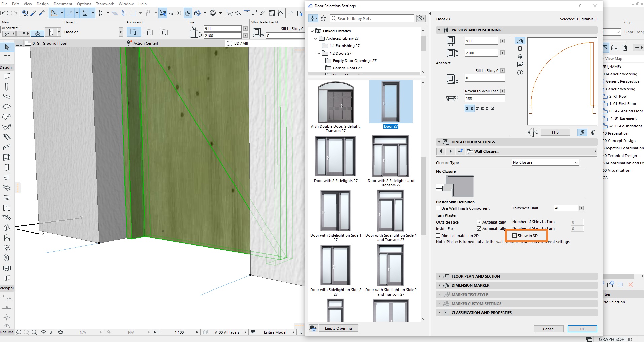Image resolution: width=644 pixels, height=342 pixels.
Task: Open the Closure Type dropdown
Action: tap(545, 162)
